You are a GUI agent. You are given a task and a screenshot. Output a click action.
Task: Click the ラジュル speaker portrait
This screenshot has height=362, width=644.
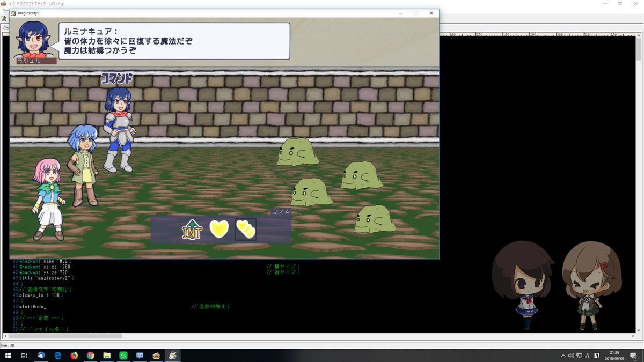tap(35, 39)
